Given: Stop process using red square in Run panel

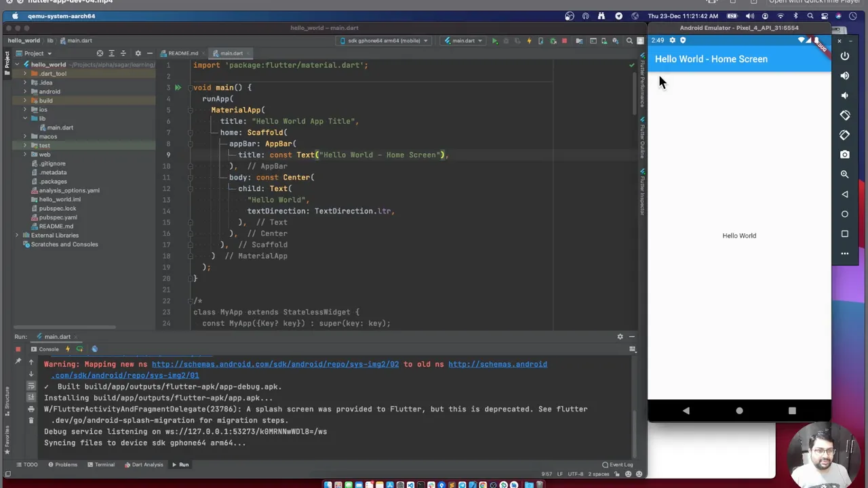Looking at the screenshot, I should tap(18, 349).
